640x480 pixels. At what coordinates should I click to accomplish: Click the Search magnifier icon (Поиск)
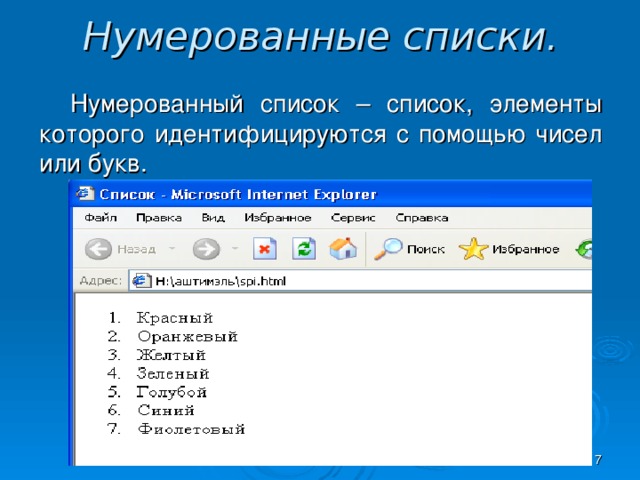tap(388, 249)
